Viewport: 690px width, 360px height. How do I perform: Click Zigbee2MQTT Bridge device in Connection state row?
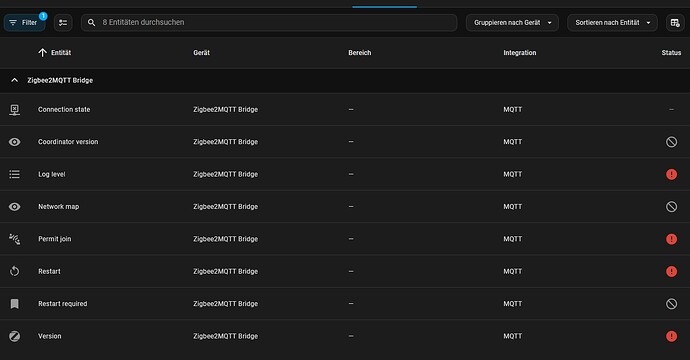click(225, 110)
